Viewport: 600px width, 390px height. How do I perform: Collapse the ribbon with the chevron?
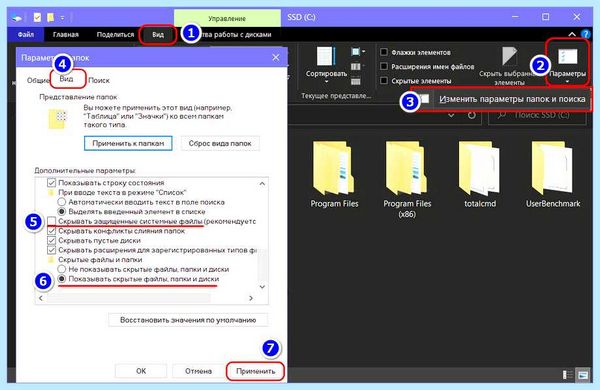(572, 34)
